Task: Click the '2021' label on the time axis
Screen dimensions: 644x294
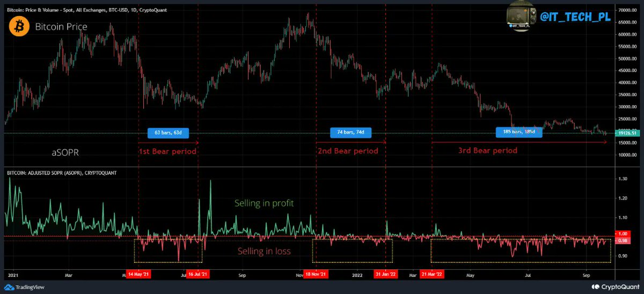Action: pyautogui.click(x=12, y=274)
